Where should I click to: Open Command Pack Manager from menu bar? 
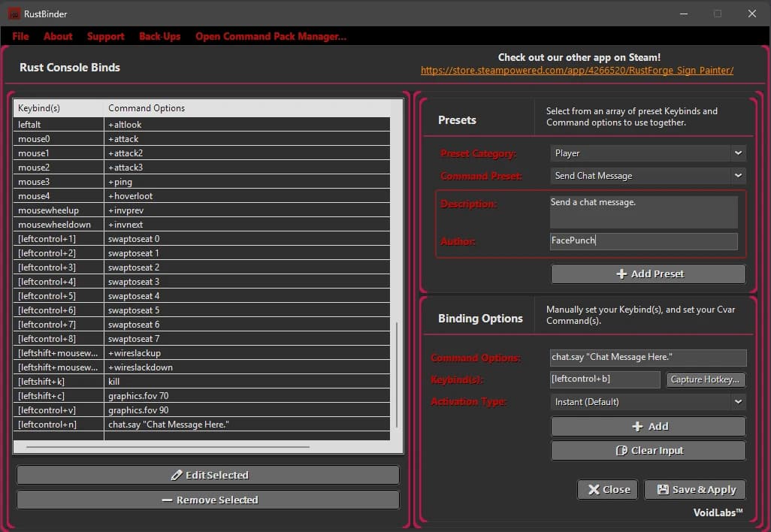pos(271,36)
